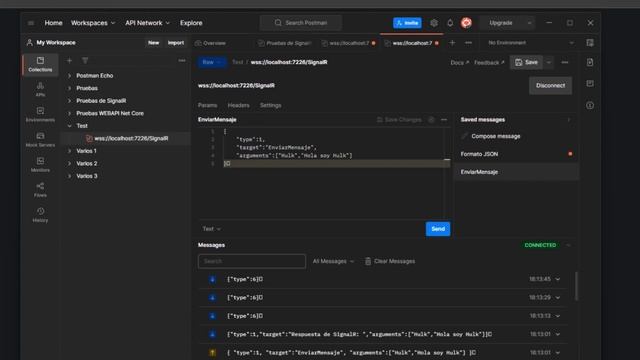
Task: Open tab bar more options menu
Action: coord(468,43)
